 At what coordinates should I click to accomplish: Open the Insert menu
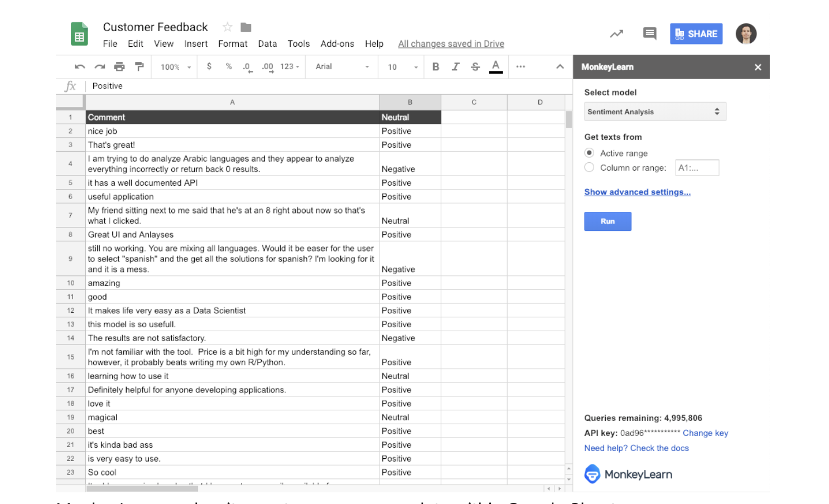pyautogui.click(x=196, y=43)
